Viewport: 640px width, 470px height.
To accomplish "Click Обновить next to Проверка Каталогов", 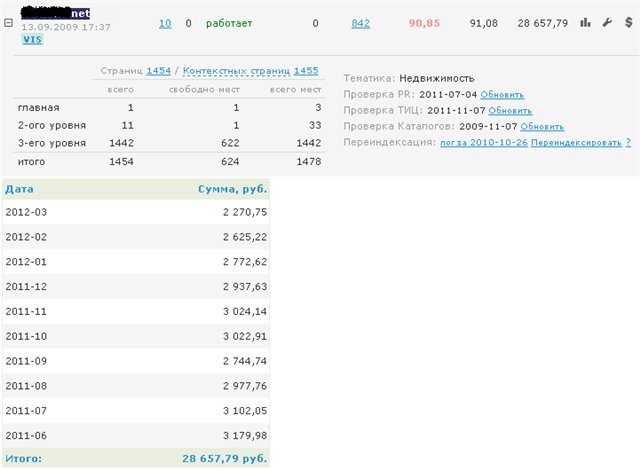I will tap(542, 127).
